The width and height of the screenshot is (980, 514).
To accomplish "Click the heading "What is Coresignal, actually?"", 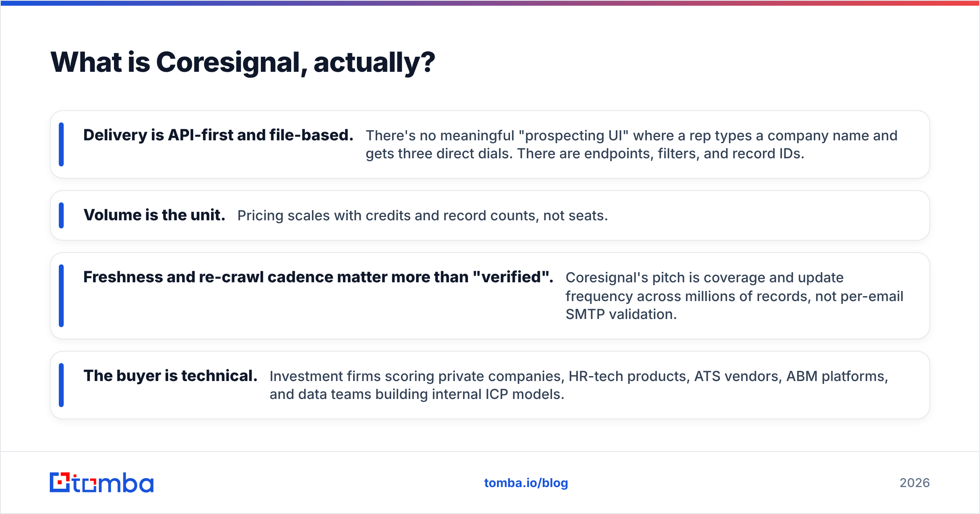I will click(x=243, y=62).
